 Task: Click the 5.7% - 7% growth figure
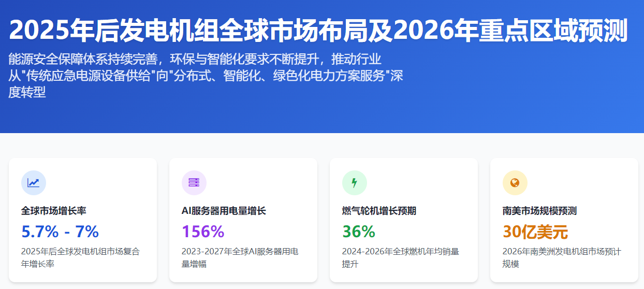(60, 232)
